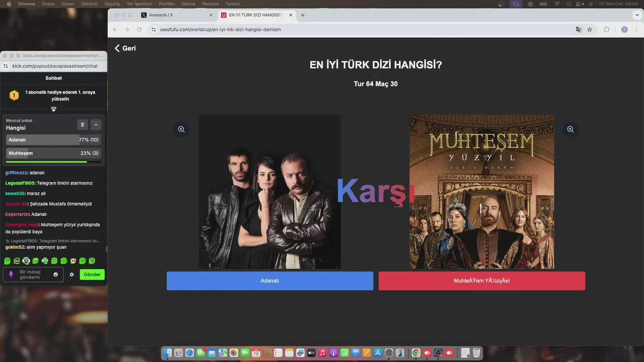Viewport: 644px width, 362px height.
Task: Open Spotlight search in menu bar
Action: (568, 4)
